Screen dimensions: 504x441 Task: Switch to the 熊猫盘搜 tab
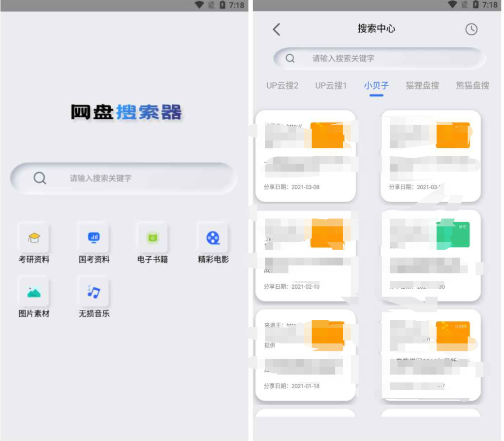coord(472,86)
